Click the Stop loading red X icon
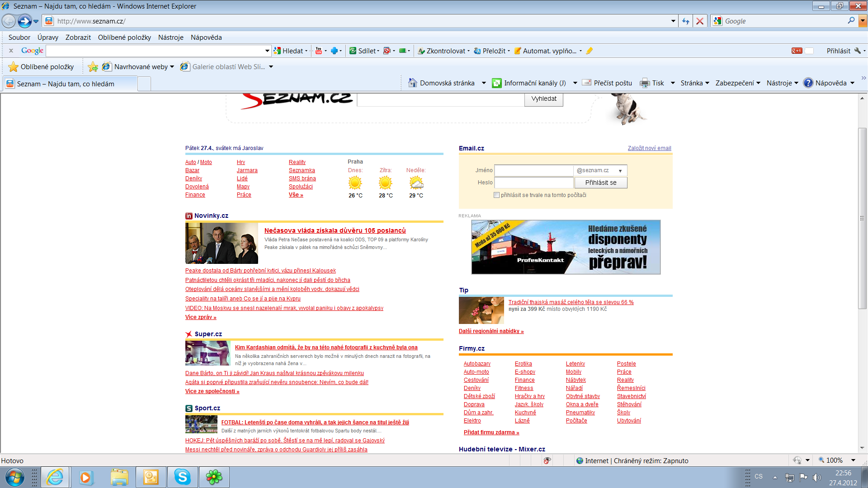868x488 pixels. coord(700,21)
